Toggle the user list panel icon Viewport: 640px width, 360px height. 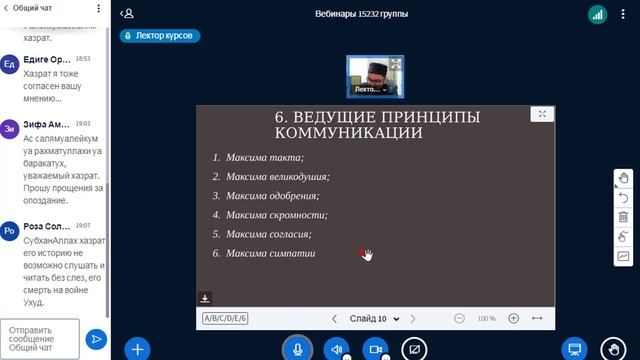[127, 13]
